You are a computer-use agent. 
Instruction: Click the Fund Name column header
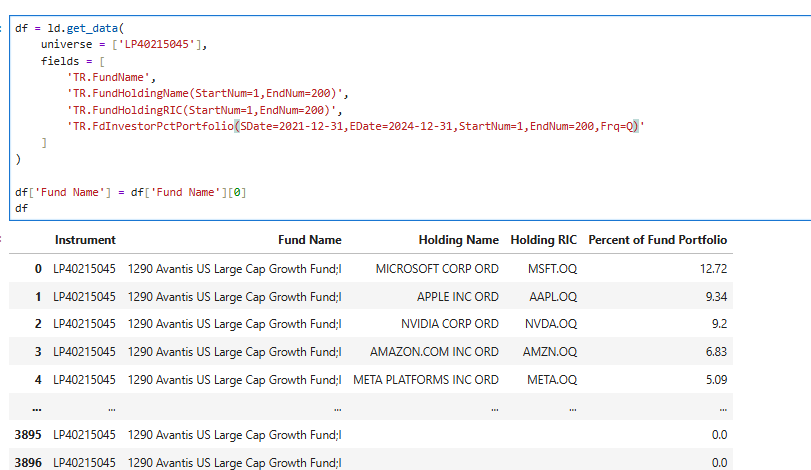tap(309, 240)
